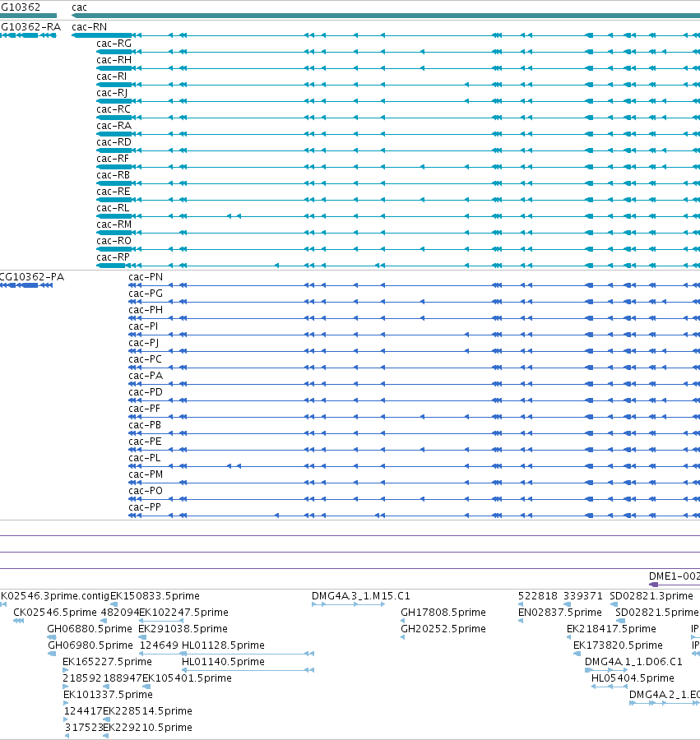Click EST EK218417.5prime
This screenshot has height=740, width=700.
coord(612,629)
